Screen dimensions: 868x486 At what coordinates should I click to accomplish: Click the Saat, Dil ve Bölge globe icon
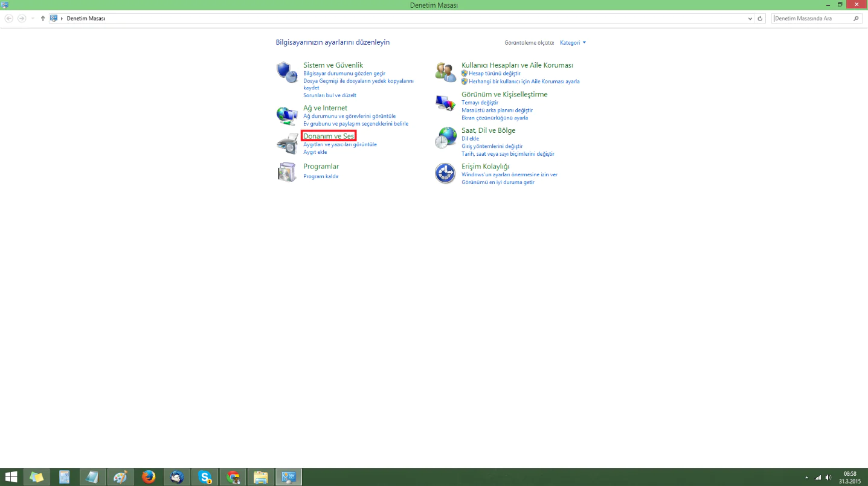point(445,137)
